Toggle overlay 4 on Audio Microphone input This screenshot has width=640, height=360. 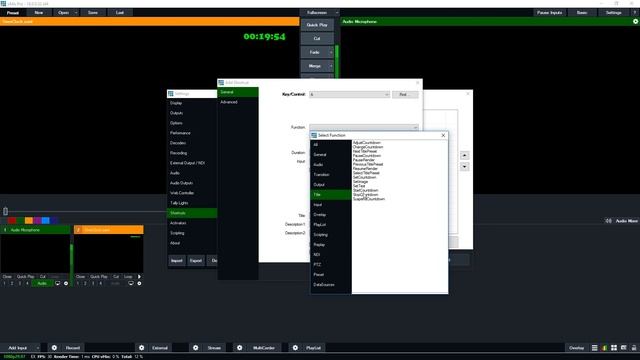(x=27, y=283)
